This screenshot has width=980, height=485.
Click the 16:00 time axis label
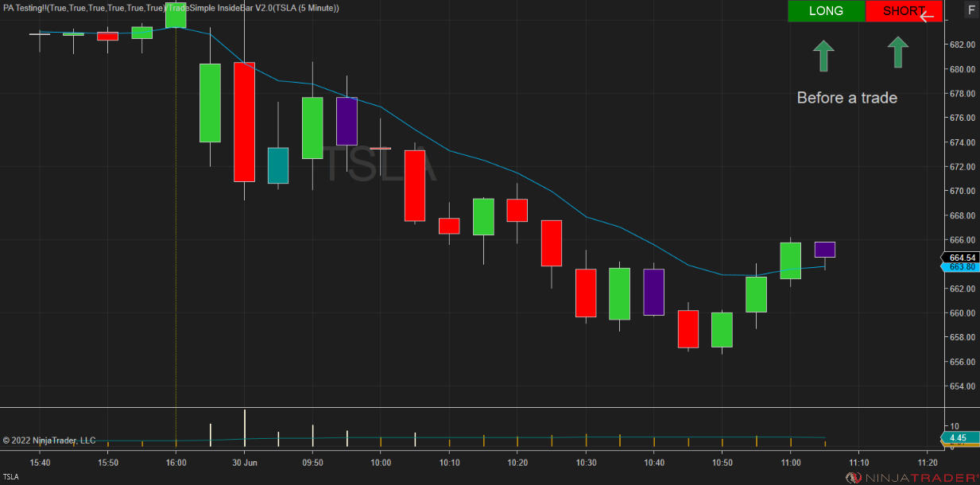[176, 462]
